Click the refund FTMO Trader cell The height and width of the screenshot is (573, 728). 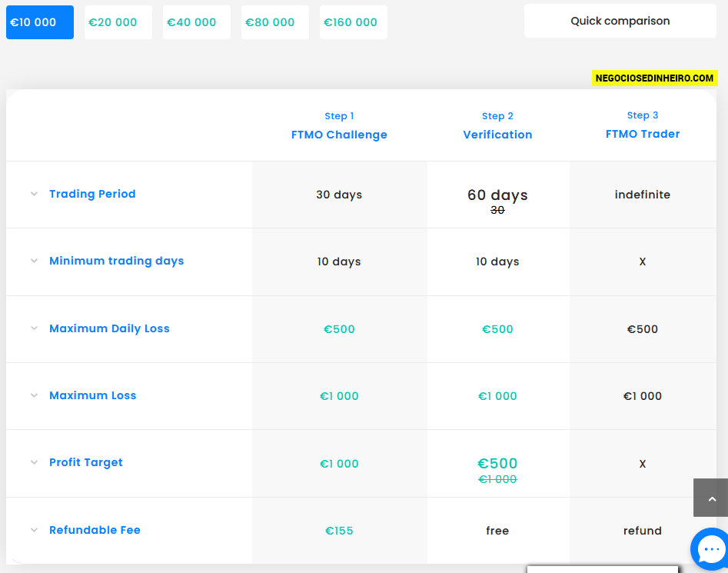tap(643, 531)
